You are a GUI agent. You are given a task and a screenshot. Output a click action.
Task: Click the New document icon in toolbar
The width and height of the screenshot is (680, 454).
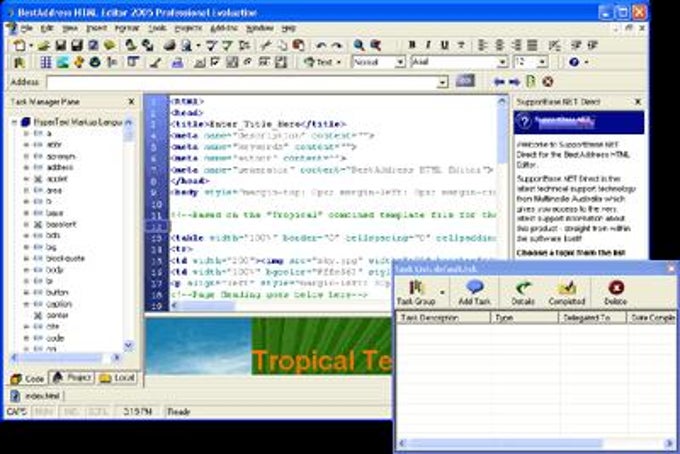coord(20,45)
